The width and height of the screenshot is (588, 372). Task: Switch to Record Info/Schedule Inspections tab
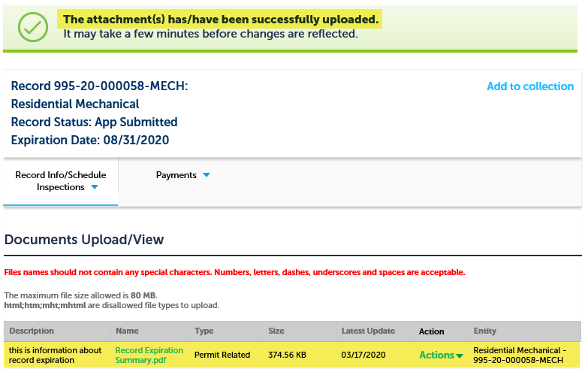(60, 175)
